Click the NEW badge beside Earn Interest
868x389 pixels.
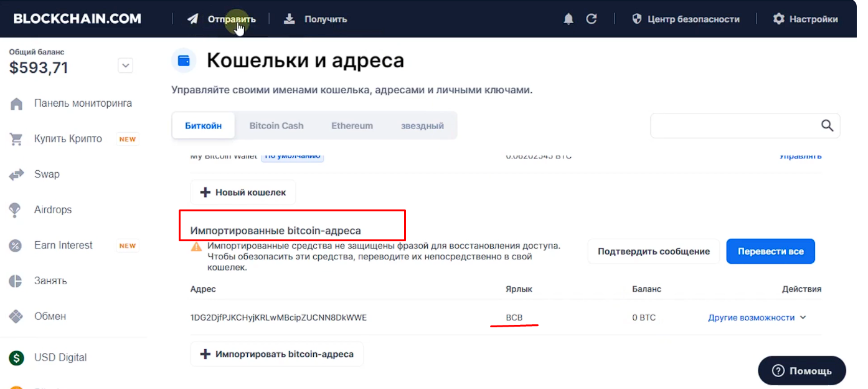point(128,246)
